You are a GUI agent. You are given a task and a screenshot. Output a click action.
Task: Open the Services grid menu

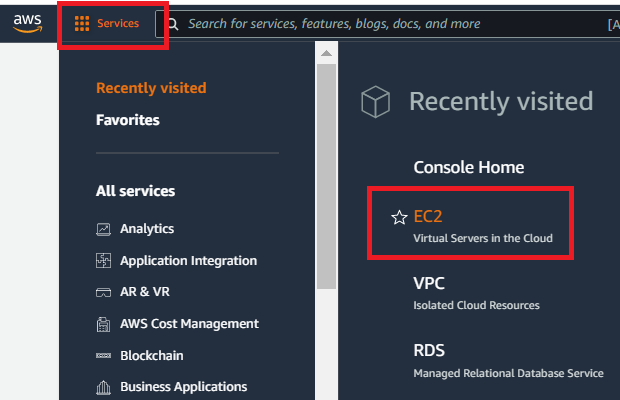click(x=108, y=23)
